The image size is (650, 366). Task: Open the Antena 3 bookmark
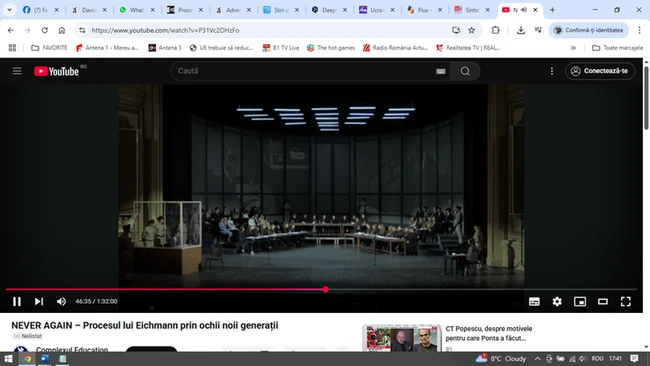pyautogui.click(x=165, y=48)
